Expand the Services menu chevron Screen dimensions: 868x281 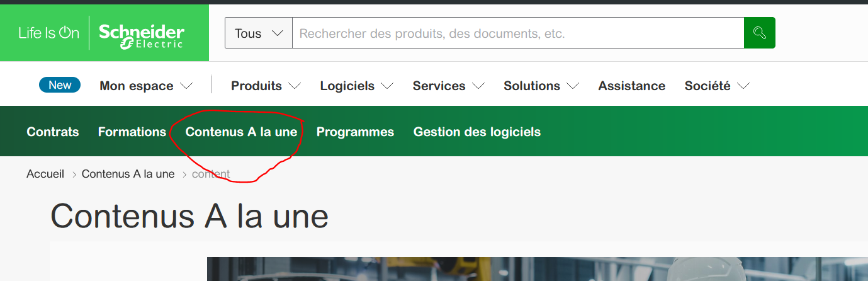pyautogui.click(x=478, y=86)
